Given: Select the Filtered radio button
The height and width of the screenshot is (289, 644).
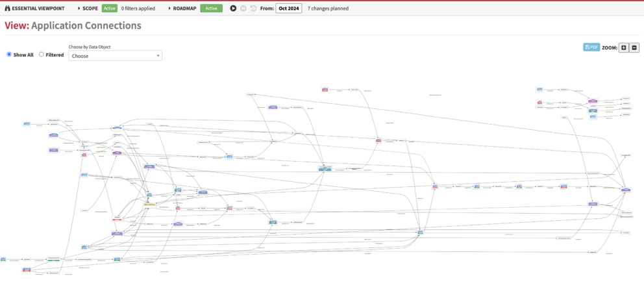Looking at the screenshot, I should coord(42,55).
